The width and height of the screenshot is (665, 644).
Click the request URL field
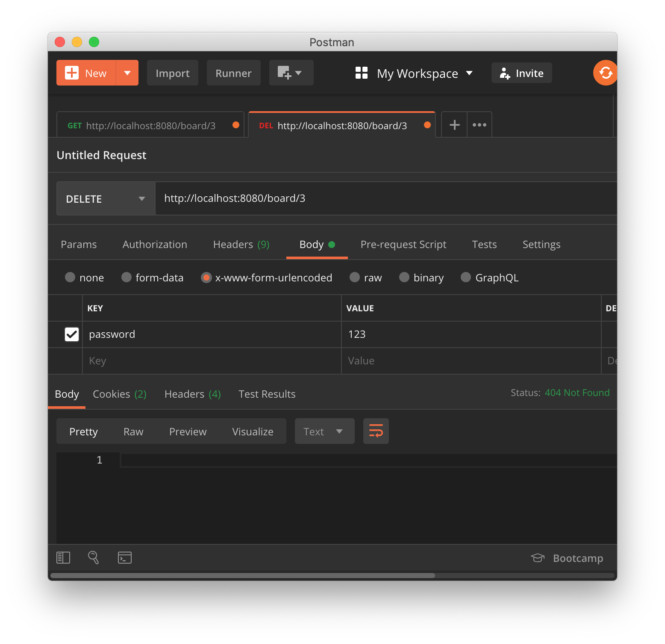(386, 198)
